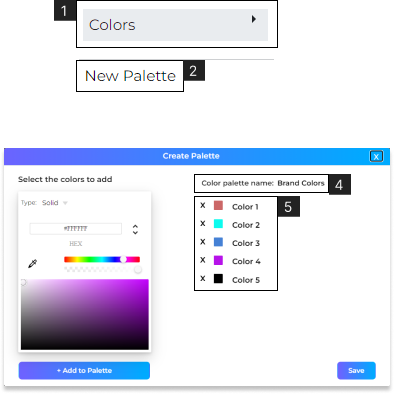Screen dimensions: 394x394
Task: Save the new color palette
Action: click(356, 371)
